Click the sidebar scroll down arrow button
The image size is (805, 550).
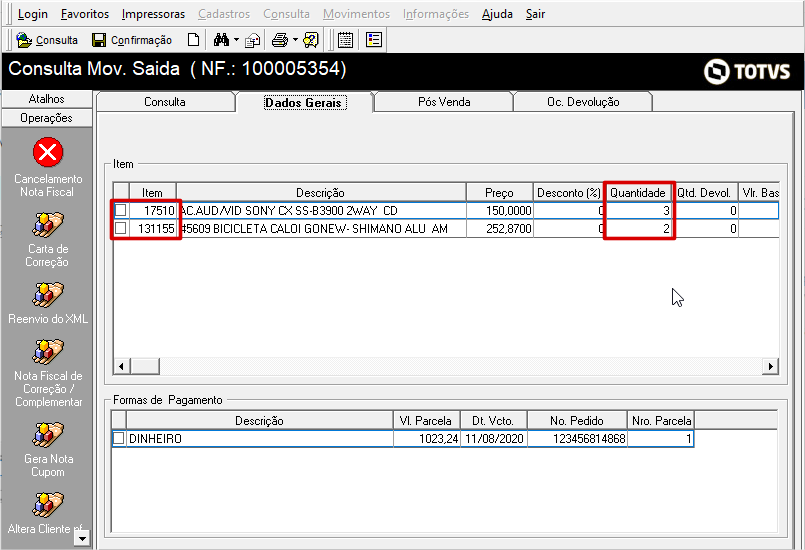click(x=82, y=538)
